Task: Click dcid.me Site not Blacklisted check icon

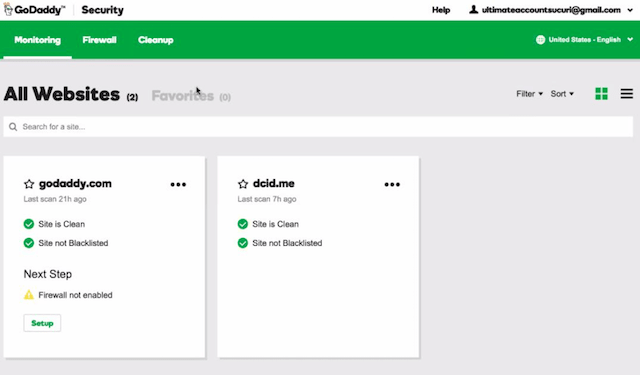Action: click(242, 243)
